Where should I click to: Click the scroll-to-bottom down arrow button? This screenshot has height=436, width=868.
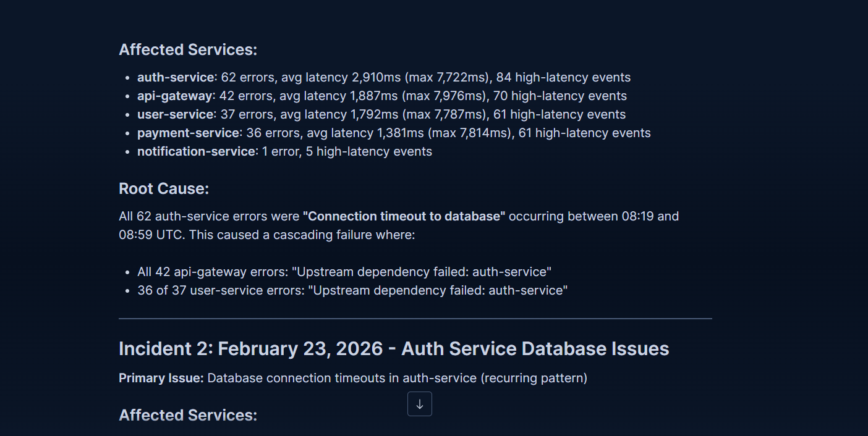click(420, 404)
